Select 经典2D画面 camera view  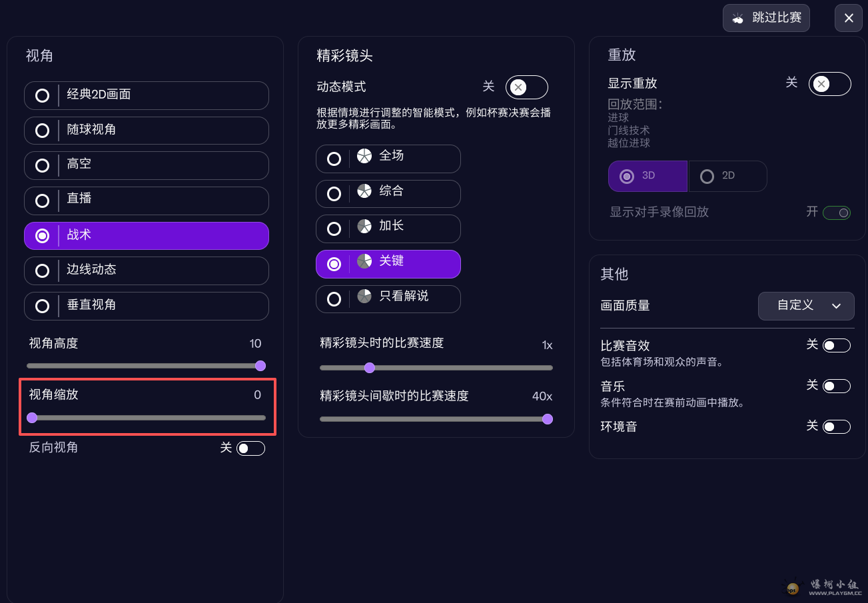146,95
